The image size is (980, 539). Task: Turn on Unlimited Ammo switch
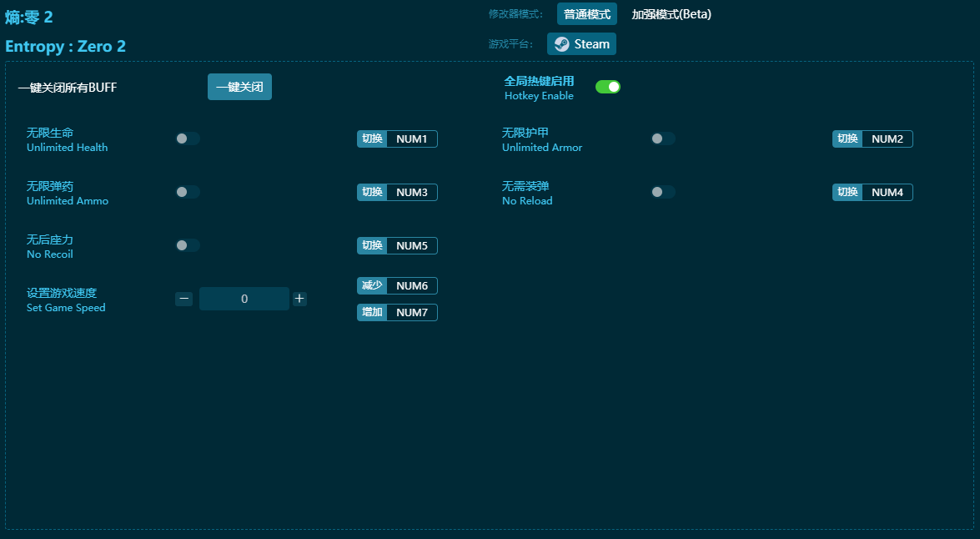coord(188,192)
